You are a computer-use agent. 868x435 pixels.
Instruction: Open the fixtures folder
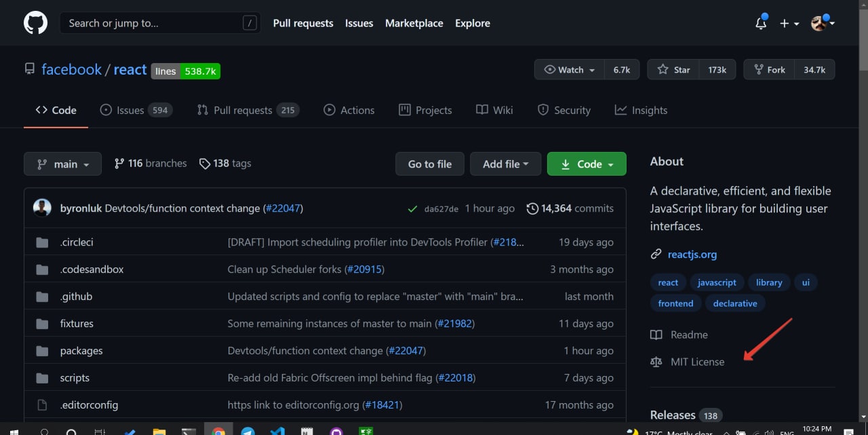click(77, 324)
